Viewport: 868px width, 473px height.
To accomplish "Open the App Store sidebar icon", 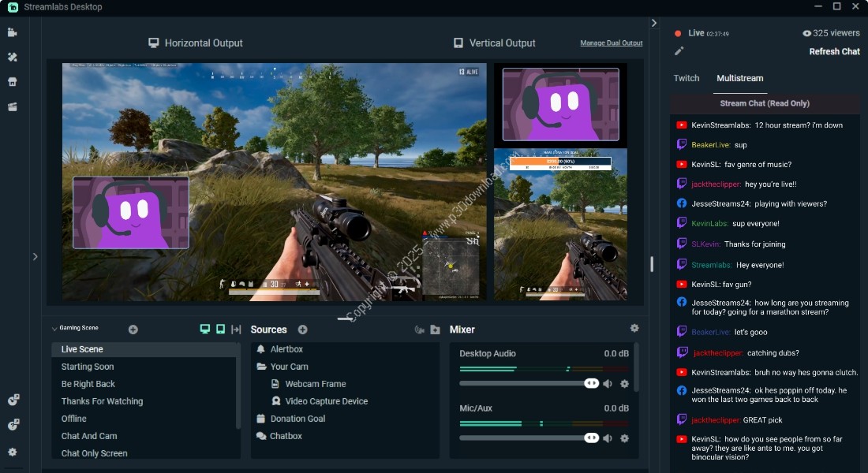I will point(13,82).
